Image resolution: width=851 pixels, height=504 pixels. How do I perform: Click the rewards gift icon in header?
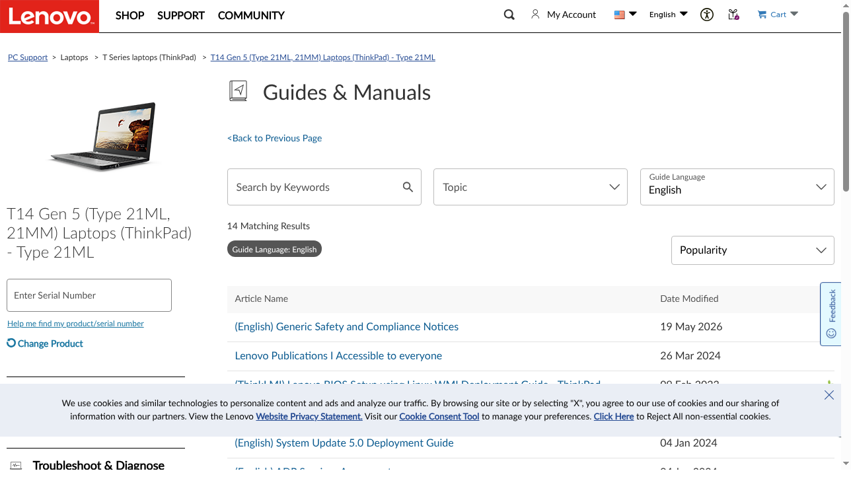click(x=733, y=15)
